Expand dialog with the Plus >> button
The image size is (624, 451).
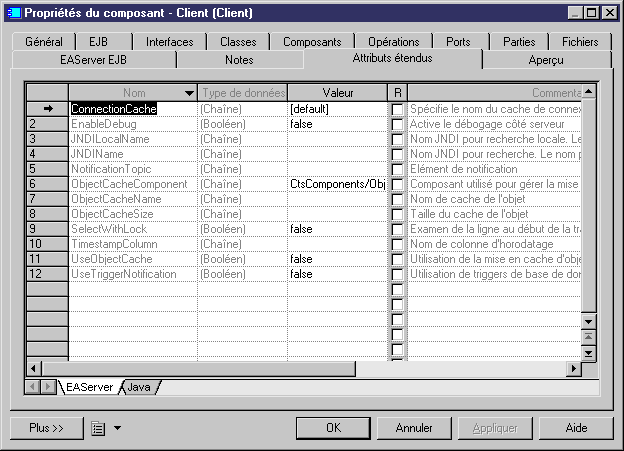47,428
